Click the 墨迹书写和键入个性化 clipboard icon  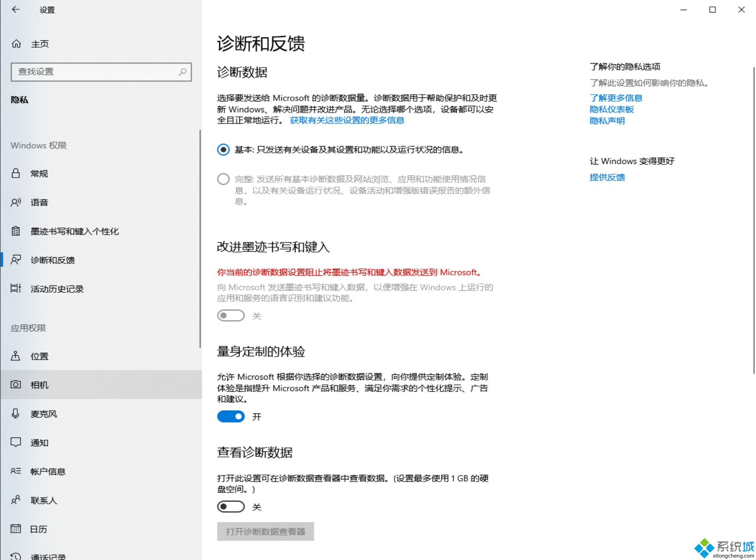point(16,231)
